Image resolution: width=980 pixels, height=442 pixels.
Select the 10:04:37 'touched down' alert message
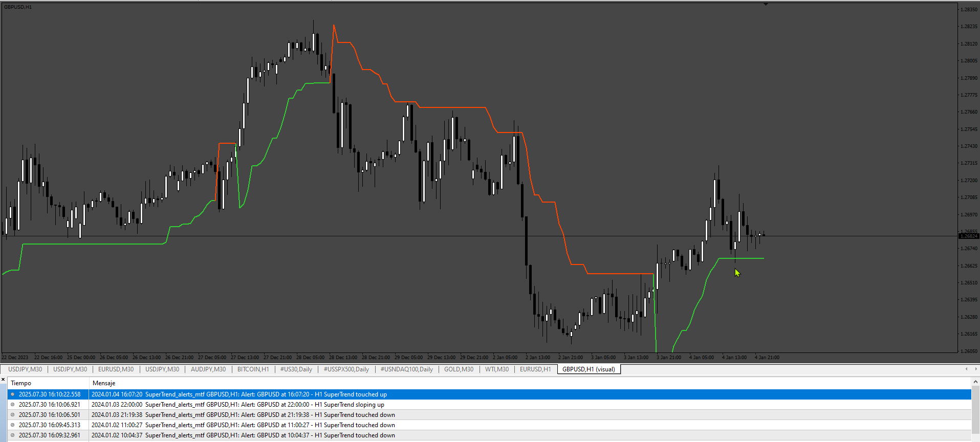coord(243,435)
